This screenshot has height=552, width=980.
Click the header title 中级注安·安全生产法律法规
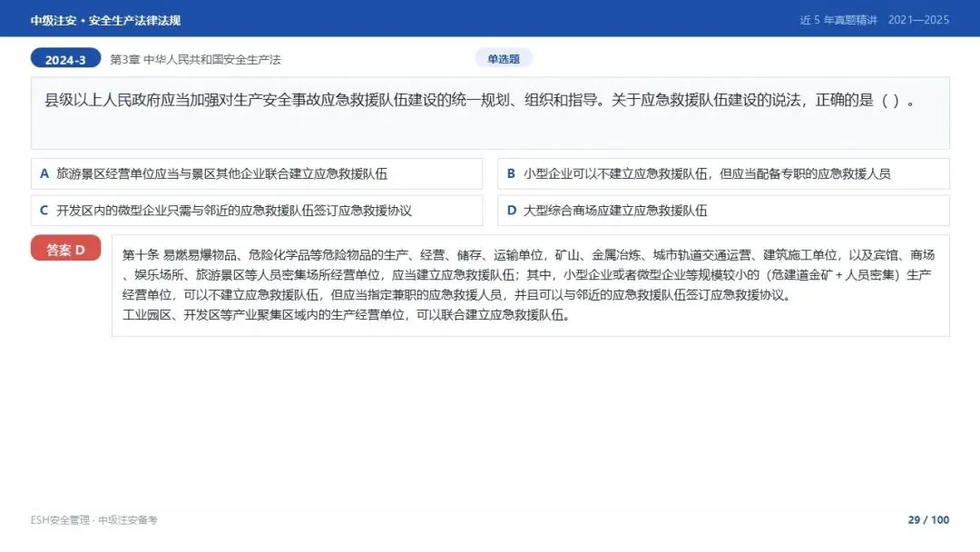tap(105, 21)
